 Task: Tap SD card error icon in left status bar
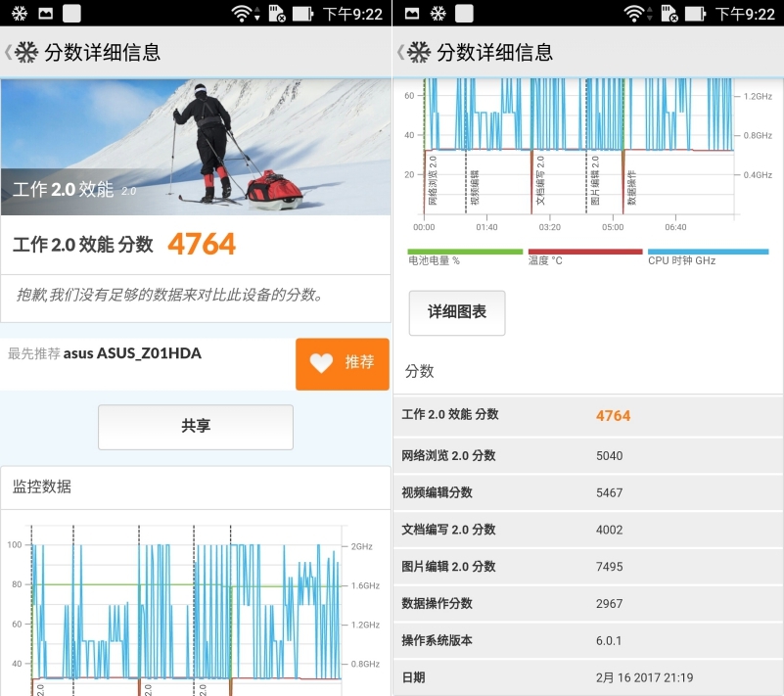276,14
